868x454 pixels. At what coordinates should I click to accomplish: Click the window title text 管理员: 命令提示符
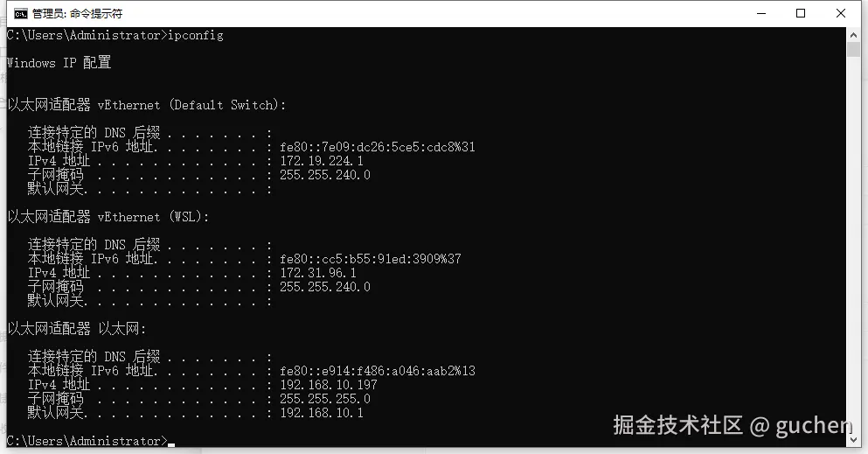[x=77, y=14]
